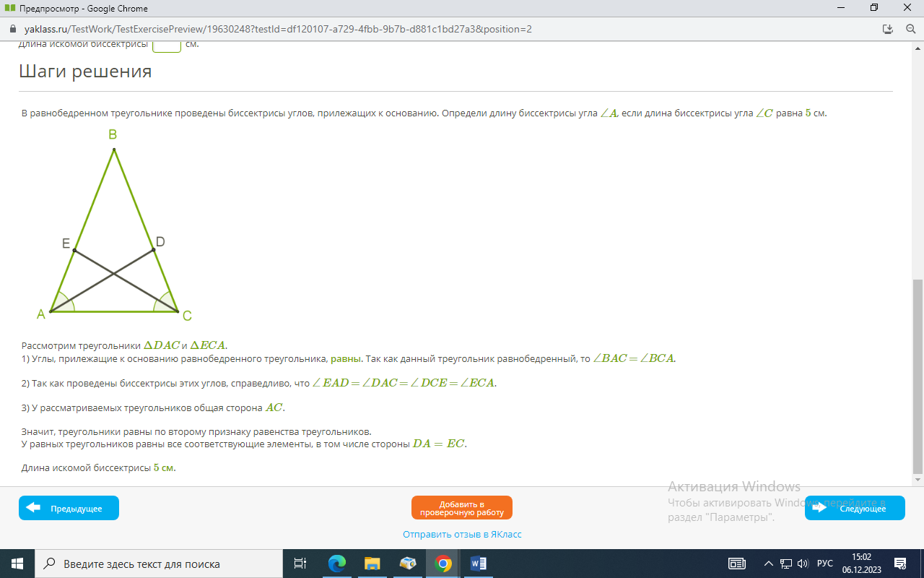
Task: Click the lock icon in the address bar
Action: (12, 30)
